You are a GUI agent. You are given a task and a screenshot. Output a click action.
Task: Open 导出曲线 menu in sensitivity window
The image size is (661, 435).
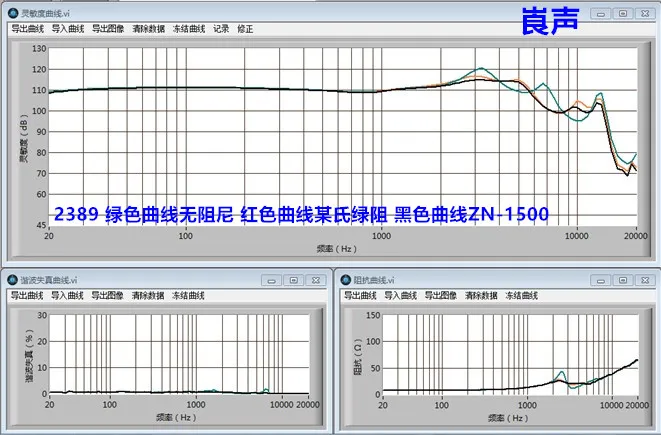click(28, 29)
